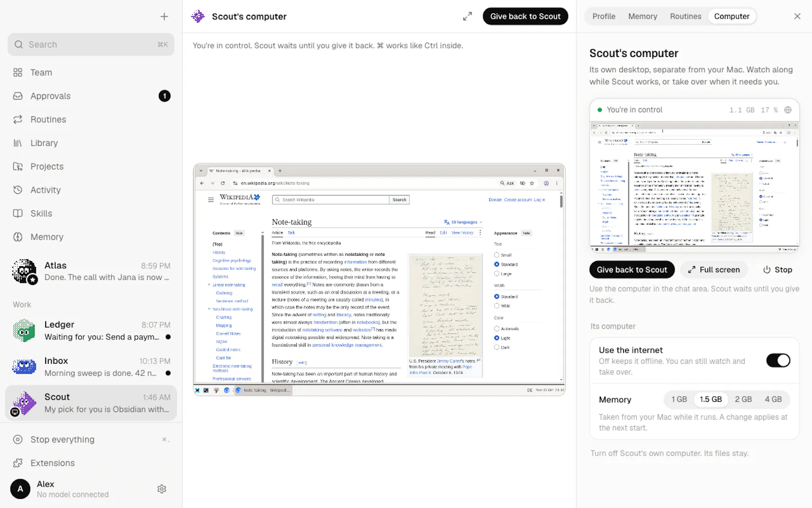
Task: Click the Stop power button
Action: tap(777, 270)
